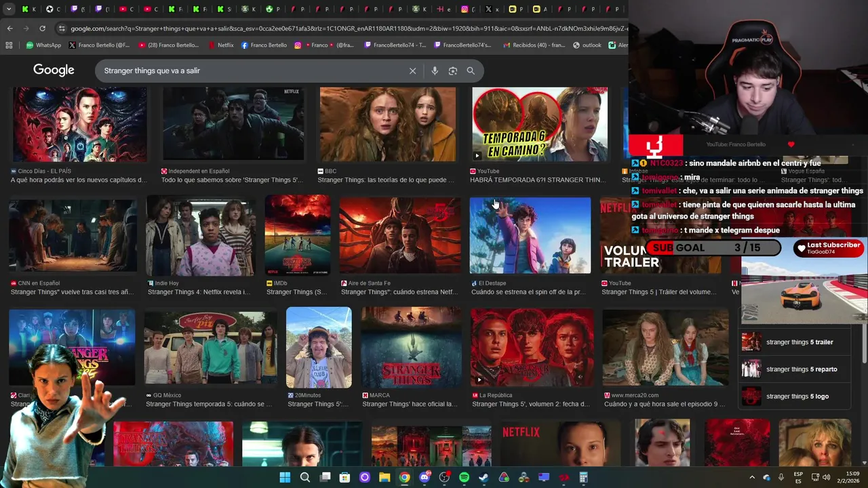Open the YouTube (28) Franco Bertello bookmark
Screen dimensions: 868x488
(168, 45)
